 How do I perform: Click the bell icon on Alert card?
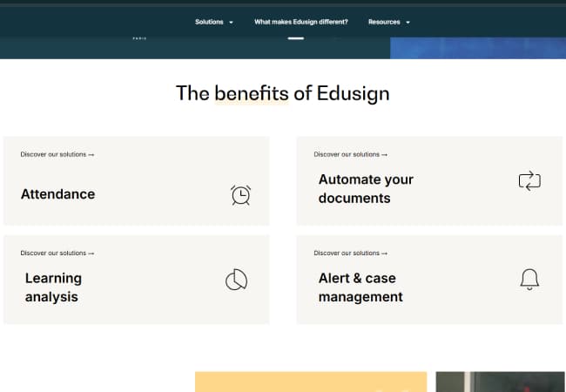[x=529, y=279]
